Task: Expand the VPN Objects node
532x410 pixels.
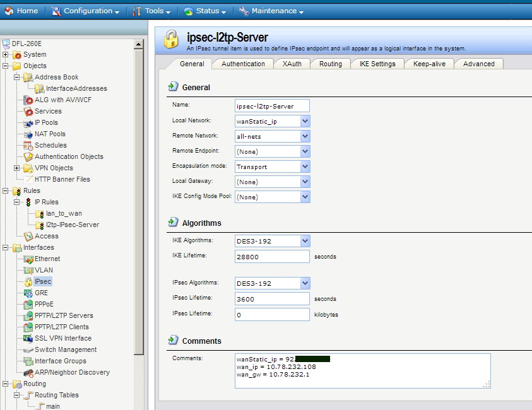Action: 17,168
